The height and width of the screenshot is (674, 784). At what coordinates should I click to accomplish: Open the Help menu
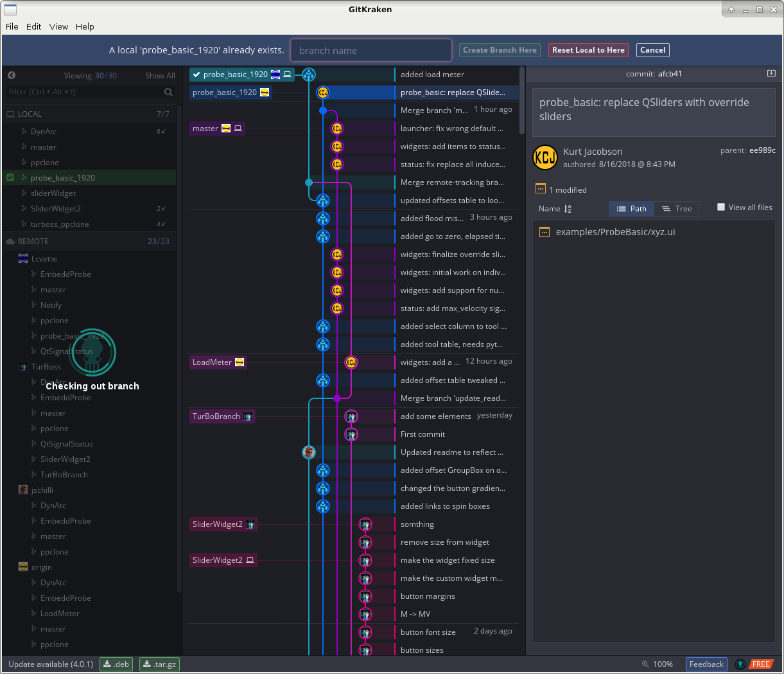(x=85, y=26)
